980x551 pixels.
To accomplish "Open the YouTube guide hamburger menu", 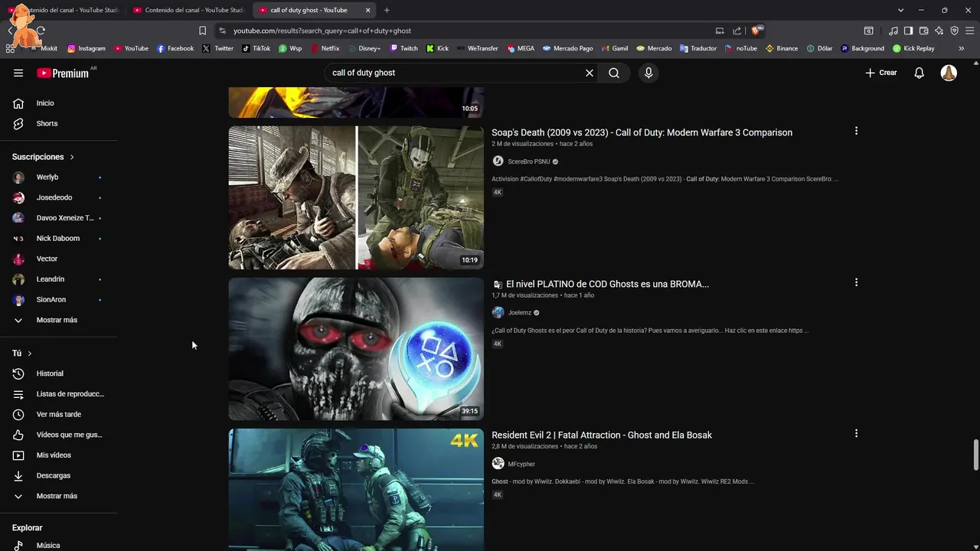I will [x=18, y=73].
